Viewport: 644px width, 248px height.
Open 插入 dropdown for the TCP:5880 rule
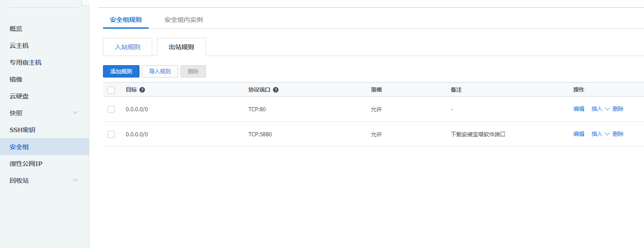point(600,134)
